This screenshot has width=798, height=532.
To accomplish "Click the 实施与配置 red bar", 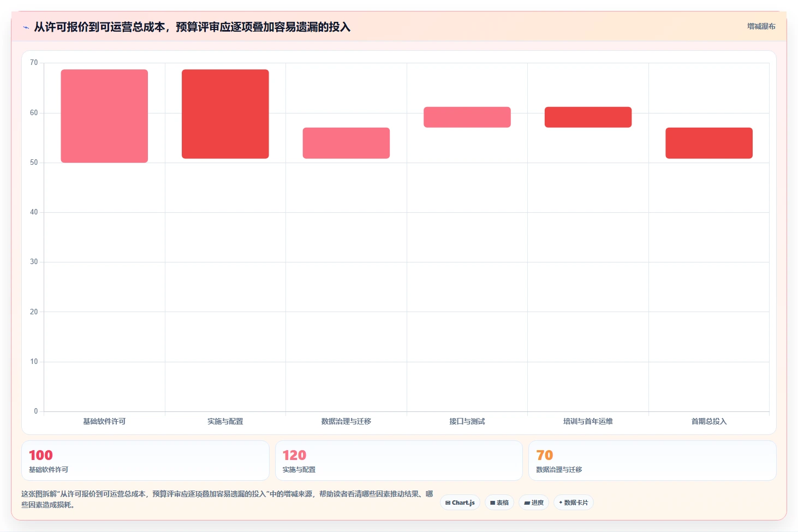I will click(225, 114).
